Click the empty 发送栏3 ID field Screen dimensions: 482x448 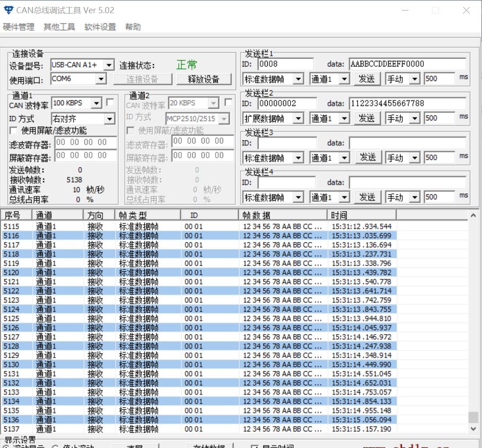(x=287, y=143)
